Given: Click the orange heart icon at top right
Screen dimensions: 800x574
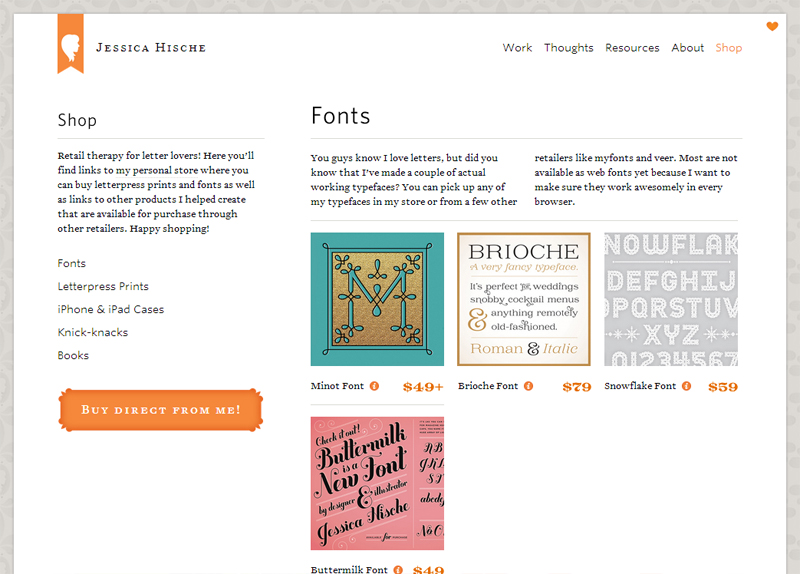Looking at the screenshot, I should coord(772,27).
